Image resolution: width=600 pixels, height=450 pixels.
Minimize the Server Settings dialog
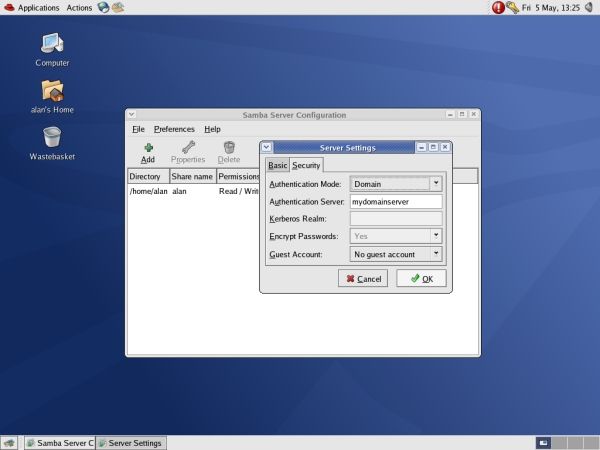pyautogui.click(x=421, y=147)
